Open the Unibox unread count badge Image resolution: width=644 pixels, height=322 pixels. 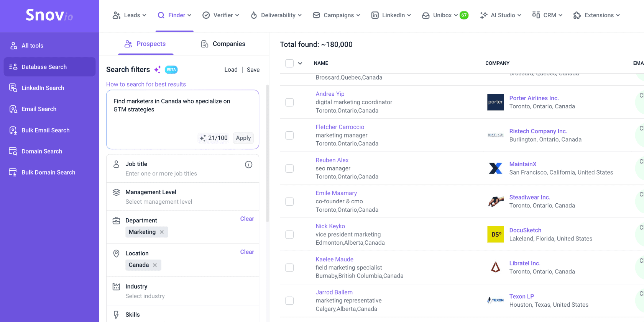point(464,15)
